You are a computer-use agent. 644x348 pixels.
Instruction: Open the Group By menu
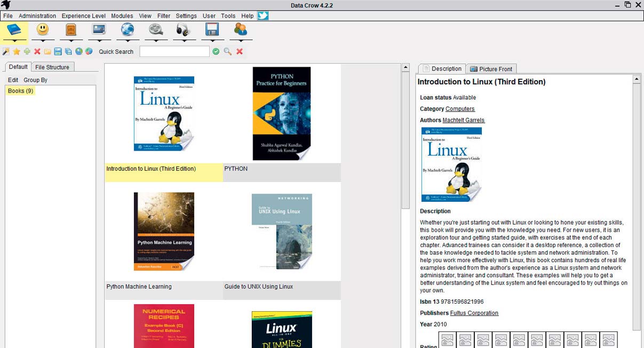pos(36,80)
